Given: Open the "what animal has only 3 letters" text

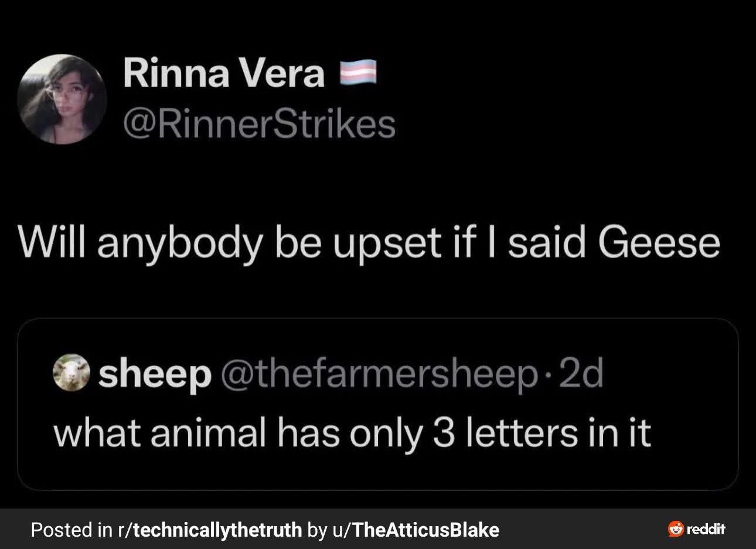Looking at the screenshot, I should [352, 433].
